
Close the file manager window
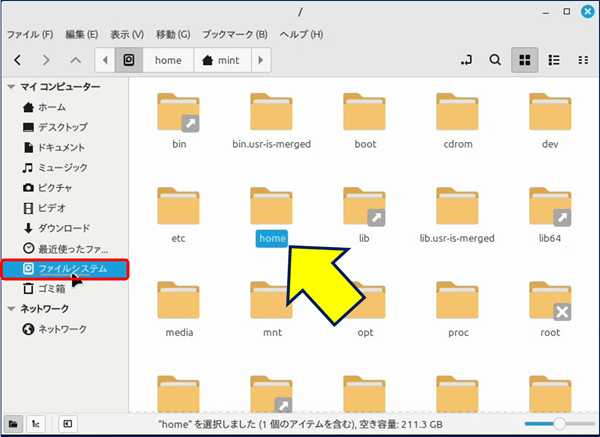tap(587, 11)
